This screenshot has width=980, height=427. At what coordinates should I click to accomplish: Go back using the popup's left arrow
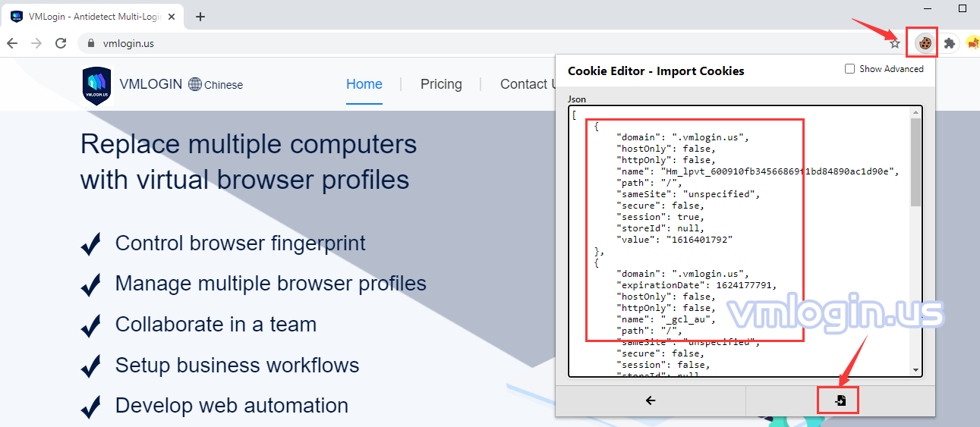point(650,400)
